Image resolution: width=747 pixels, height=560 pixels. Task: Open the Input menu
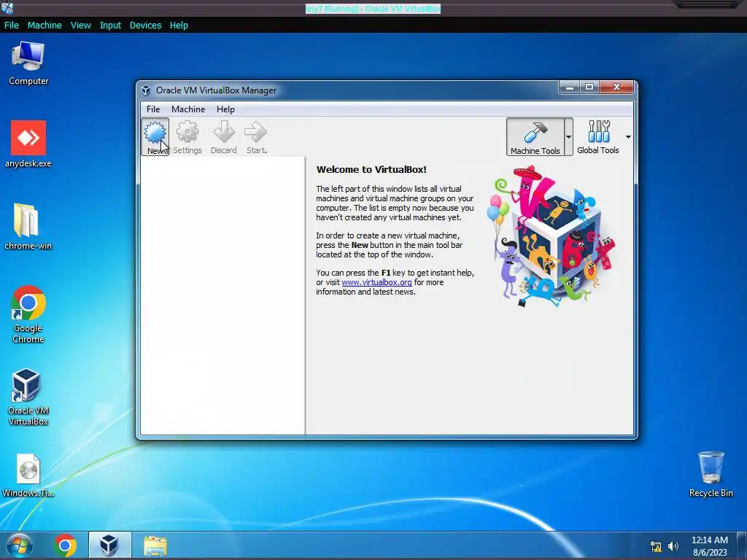(x=110, y=26)
